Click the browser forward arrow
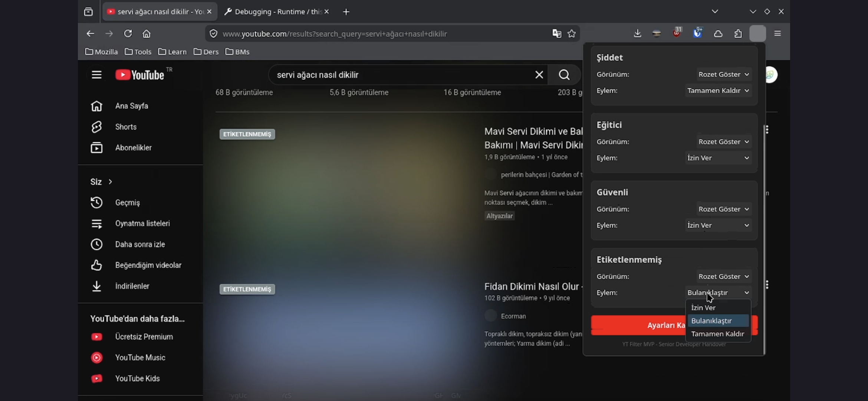Image resolution: width=868 pixels, height=401 pixels. click(109, 33)
